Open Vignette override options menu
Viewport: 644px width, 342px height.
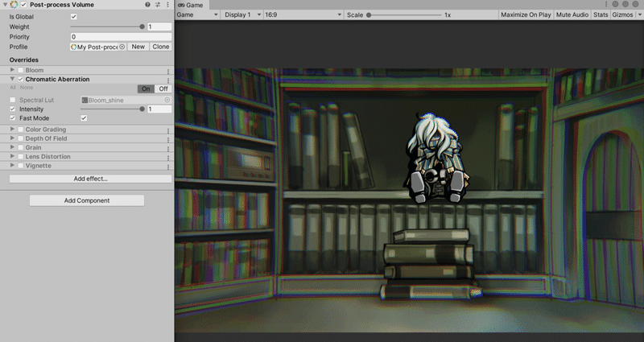(168, 166)
